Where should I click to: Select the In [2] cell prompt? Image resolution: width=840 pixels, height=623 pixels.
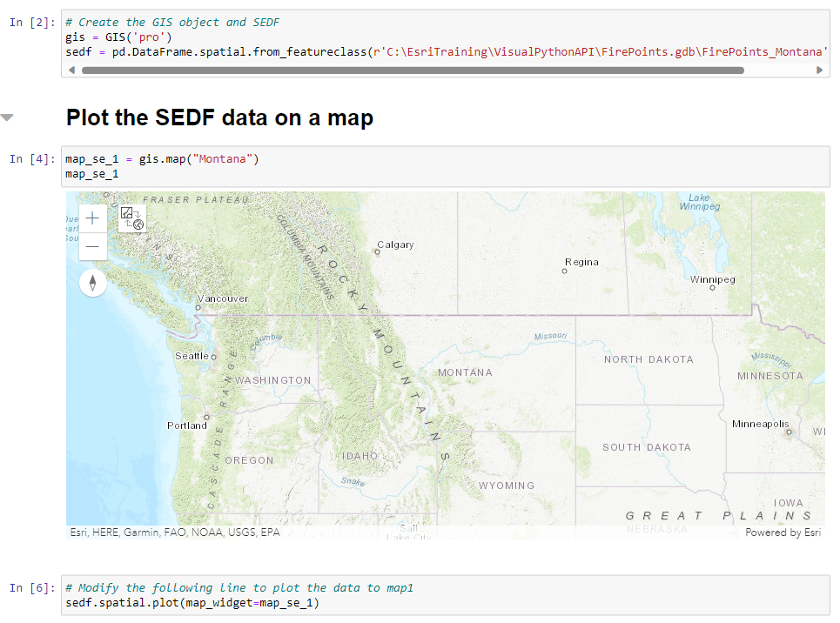coord(31,22)
